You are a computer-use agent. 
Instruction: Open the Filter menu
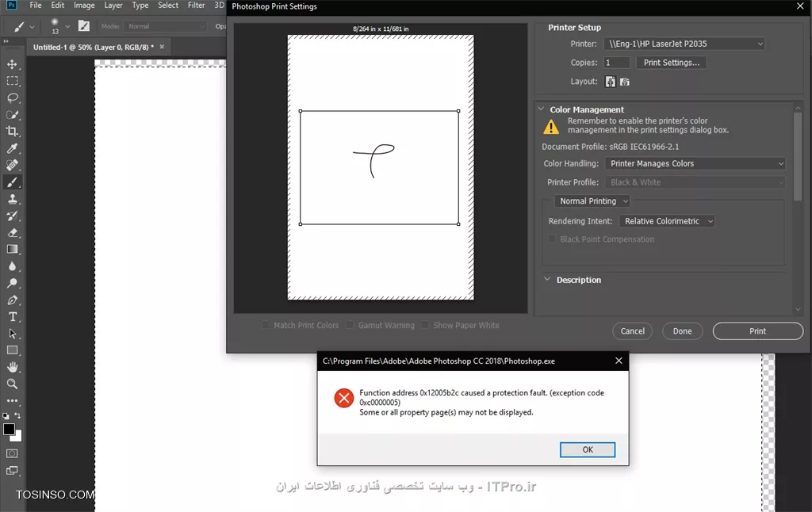197,6
